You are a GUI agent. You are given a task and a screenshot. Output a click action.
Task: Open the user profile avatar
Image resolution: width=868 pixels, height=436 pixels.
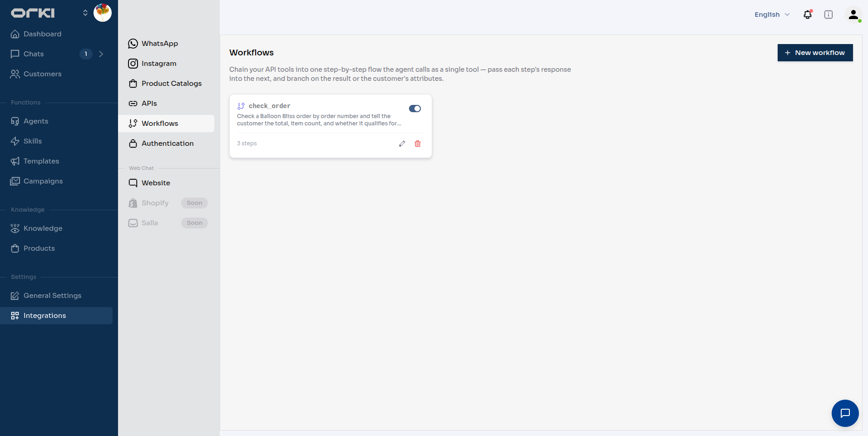pyautogui.click(x=853, y=15)
